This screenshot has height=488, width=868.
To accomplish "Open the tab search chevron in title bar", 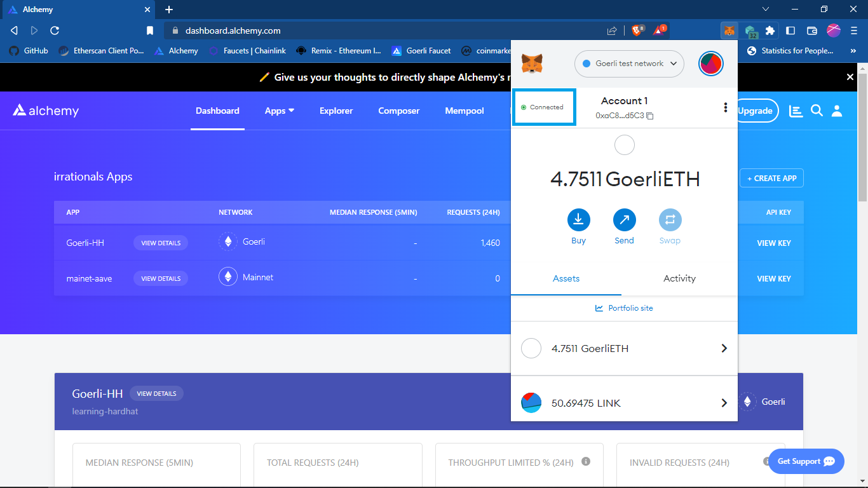I will (766, 10).
